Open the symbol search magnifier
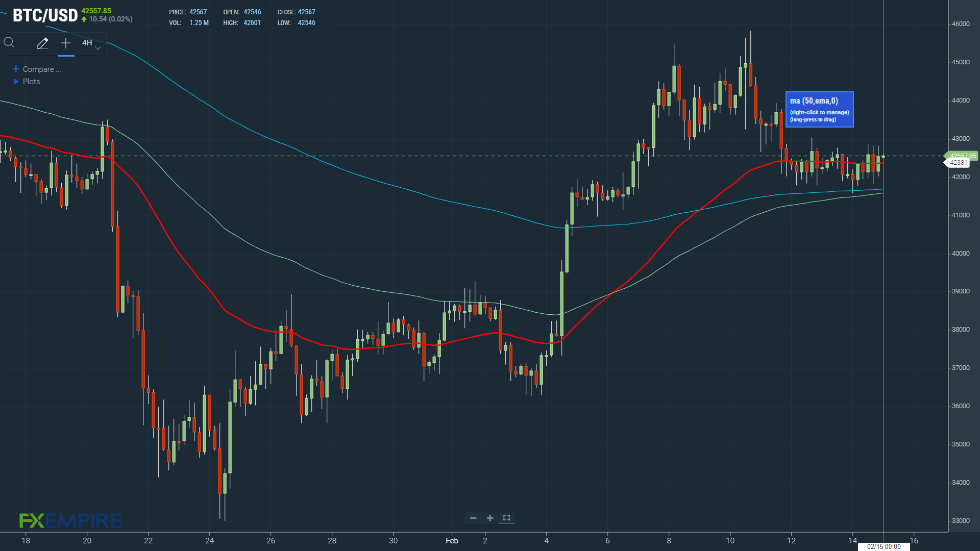Viewport: 980px width, 551px height. 9,43
